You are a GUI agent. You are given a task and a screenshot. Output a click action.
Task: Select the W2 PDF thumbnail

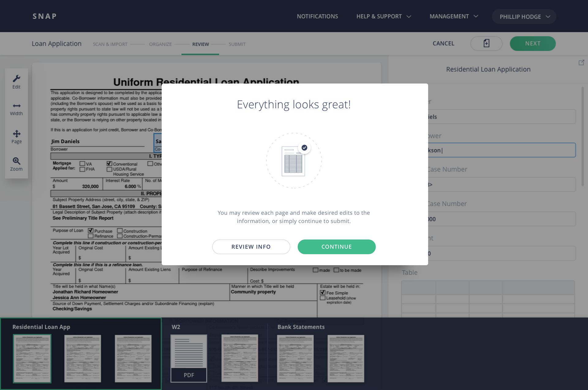pyautogui.click(x=189, y=358)
